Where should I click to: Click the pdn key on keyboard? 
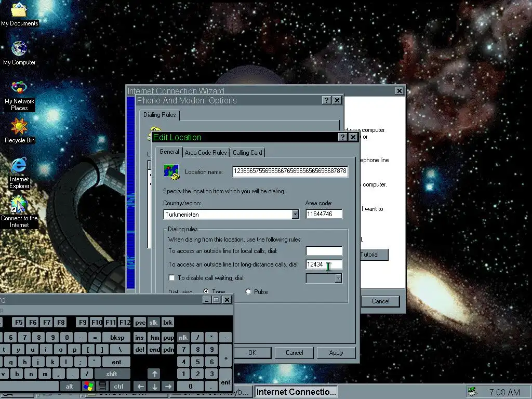168,350
